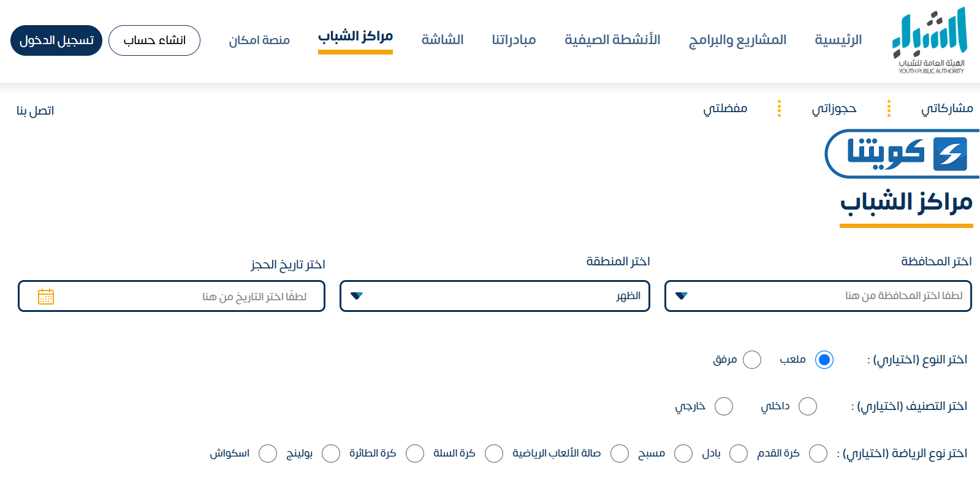Screen dimensions: 980x478
Task: Select مسبح sport radio button
Action: [x=683, y=453]
